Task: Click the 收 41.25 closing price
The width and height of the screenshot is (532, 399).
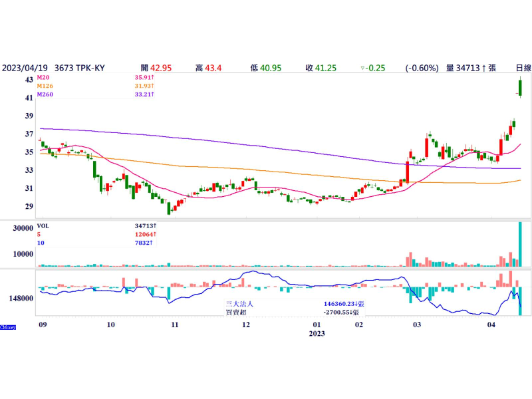Action: click(321, 68)
